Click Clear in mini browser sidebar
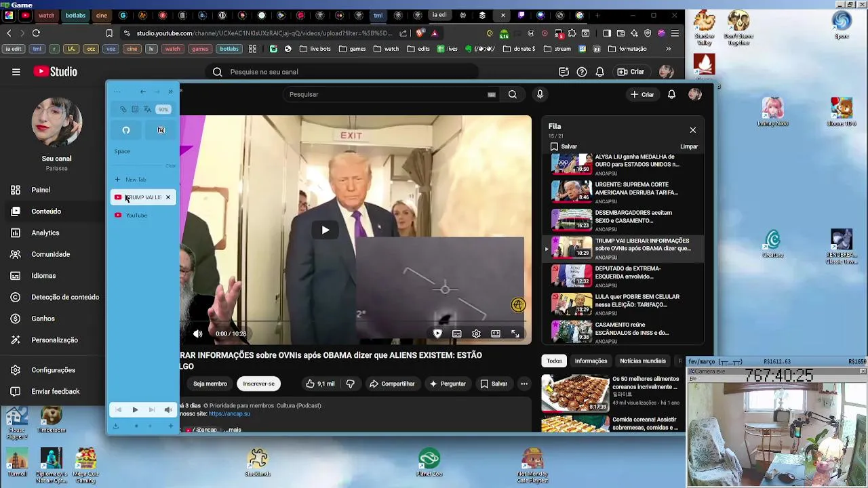 [x=170, y=165]
